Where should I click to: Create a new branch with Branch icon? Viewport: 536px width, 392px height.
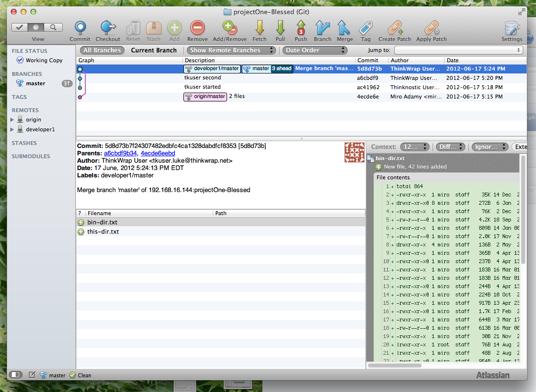[322, 27]
